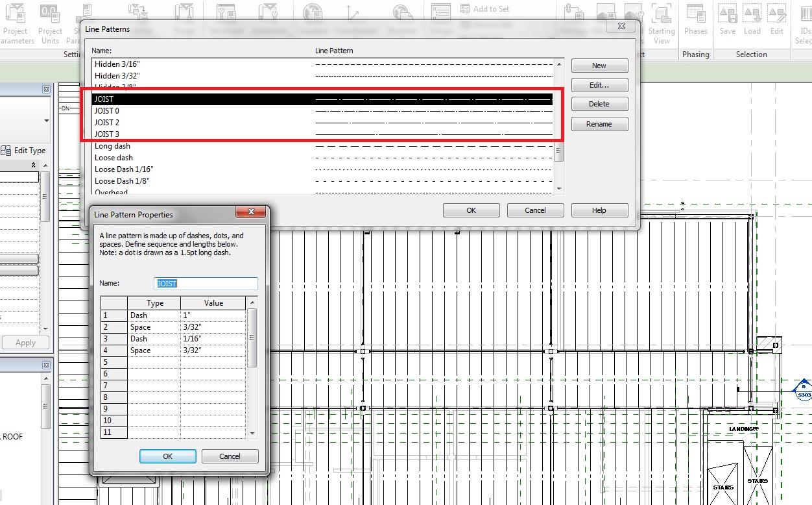Open Project Parameters in ribbon
The width and height of the screenshot is (812, 505).
(16, 23)
